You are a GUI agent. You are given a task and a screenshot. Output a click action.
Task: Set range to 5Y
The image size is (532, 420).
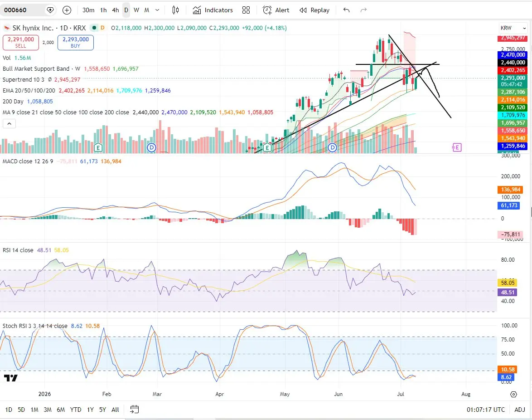tap(102, 410)
